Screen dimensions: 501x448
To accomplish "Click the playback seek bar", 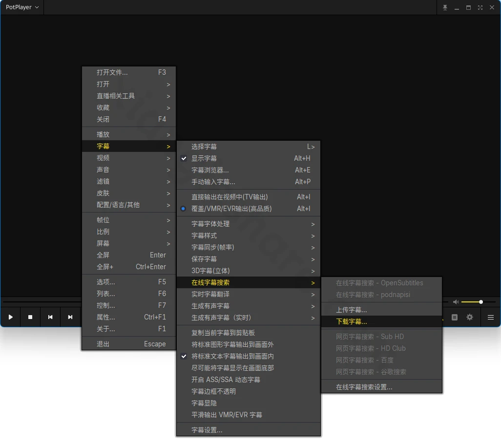I will (x=42, y=301).
